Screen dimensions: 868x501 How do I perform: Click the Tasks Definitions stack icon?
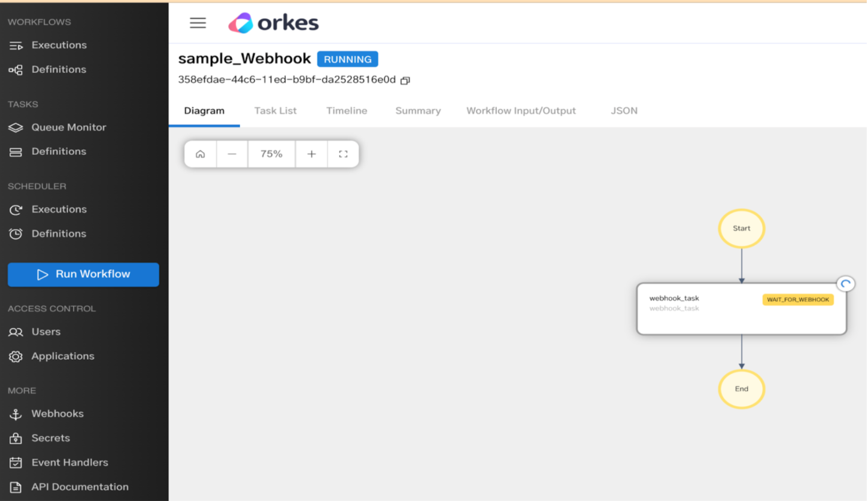pyautogui.click(x=16, y=152)
